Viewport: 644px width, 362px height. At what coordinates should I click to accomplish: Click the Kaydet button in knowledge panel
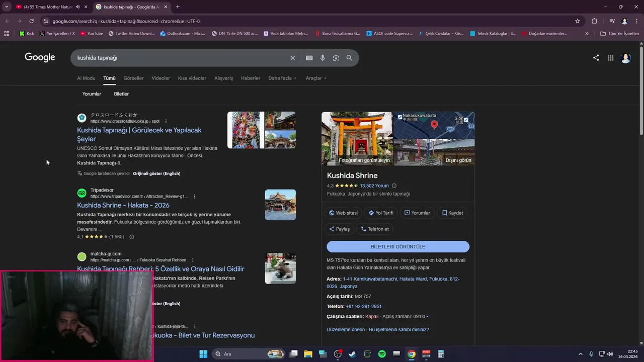tap(452, 213)
